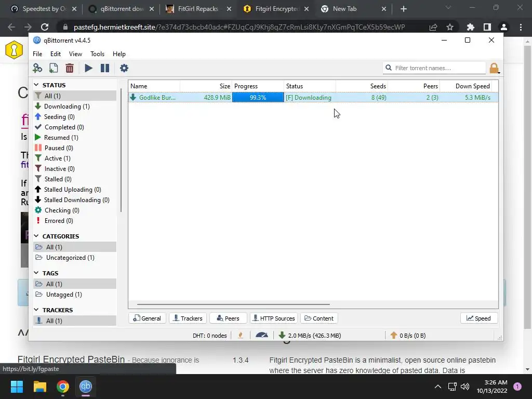Open a new Chrome tab
The height and width of the screenshot is (399, 532).
point(403,9)
